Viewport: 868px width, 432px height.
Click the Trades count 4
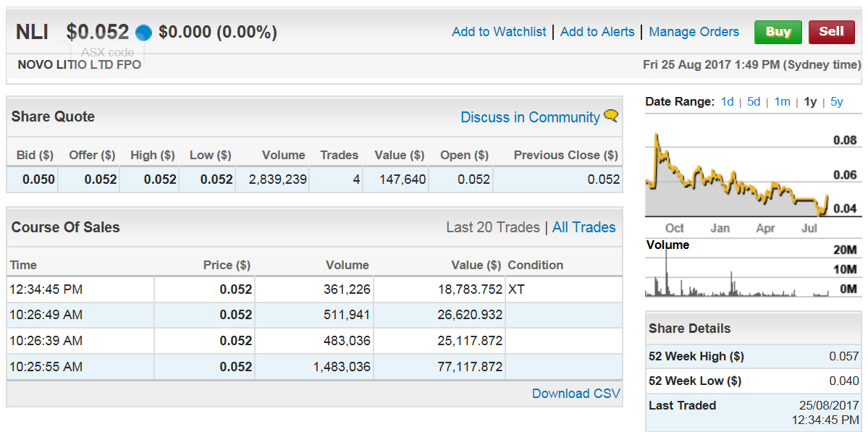(x=356, y=179)
